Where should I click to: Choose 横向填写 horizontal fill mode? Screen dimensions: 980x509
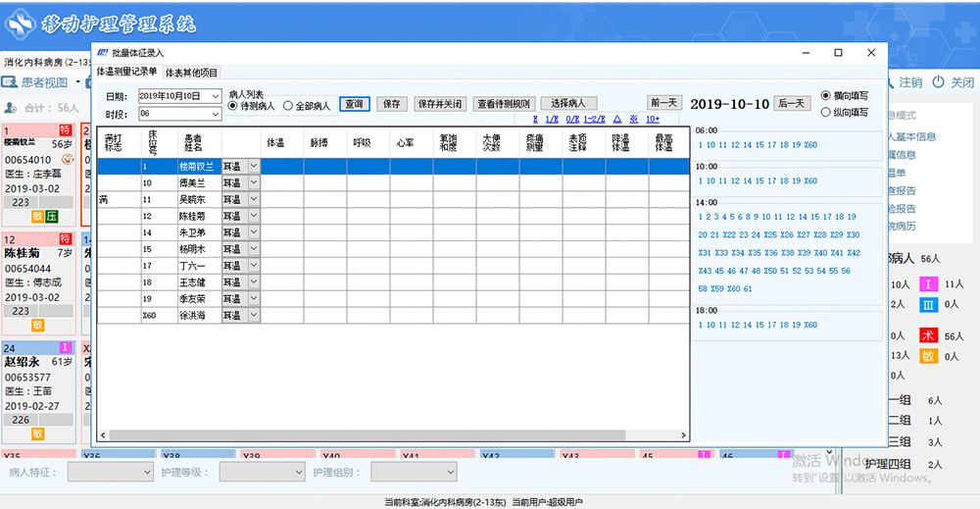(825, 96)
